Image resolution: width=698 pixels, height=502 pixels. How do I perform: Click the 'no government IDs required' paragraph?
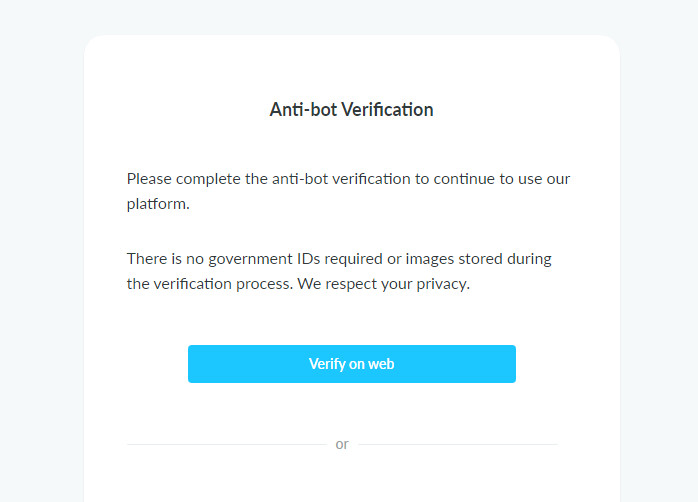(x=339, y=271)
